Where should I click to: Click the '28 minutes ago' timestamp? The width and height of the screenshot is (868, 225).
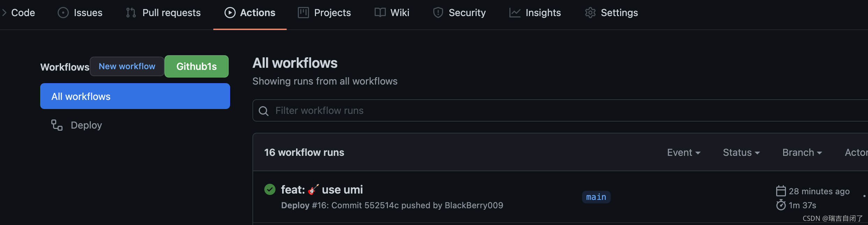coord(819,191)
